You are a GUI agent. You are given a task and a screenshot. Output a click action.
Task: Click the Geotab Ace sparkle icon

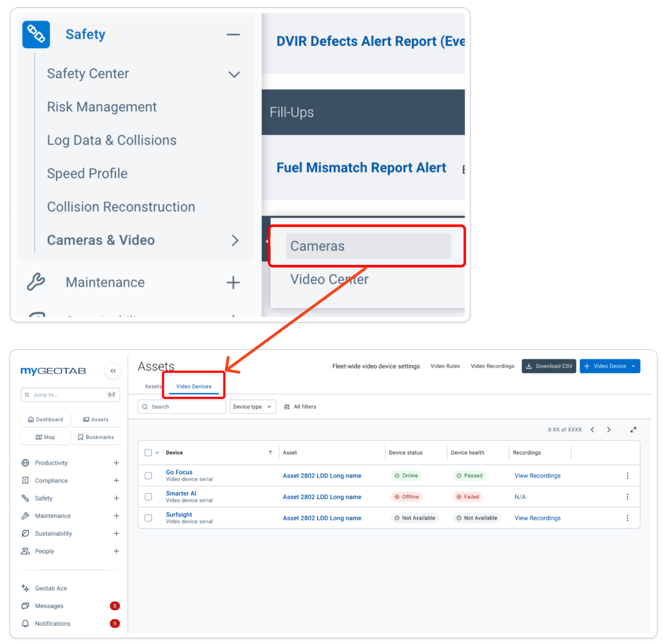[25, 588]
